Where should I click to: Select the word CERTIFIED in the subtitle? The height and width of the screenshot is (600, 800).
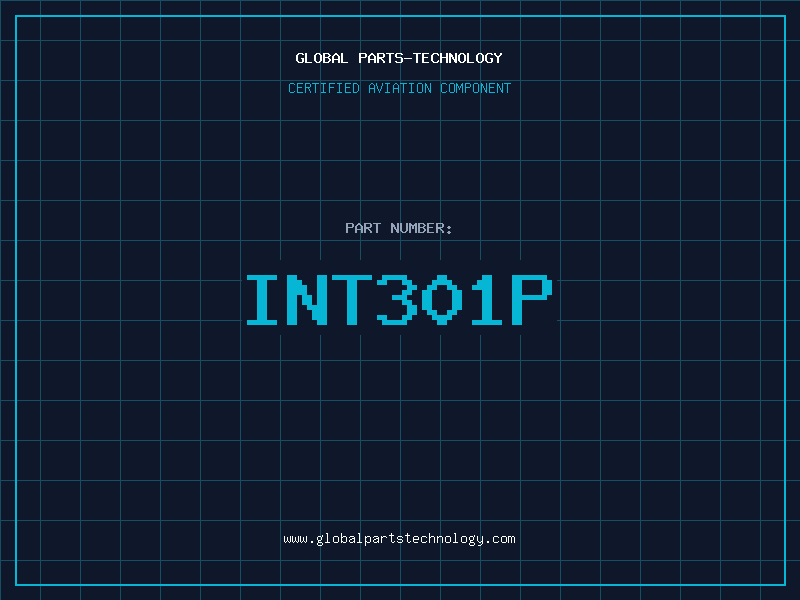pos(323,88)
